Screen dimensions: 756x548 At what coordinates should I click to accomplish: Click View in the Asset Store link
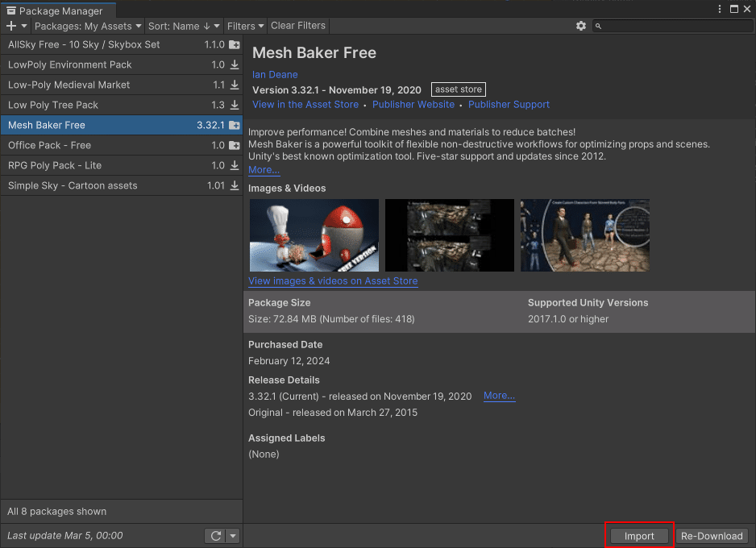[305, 105]
